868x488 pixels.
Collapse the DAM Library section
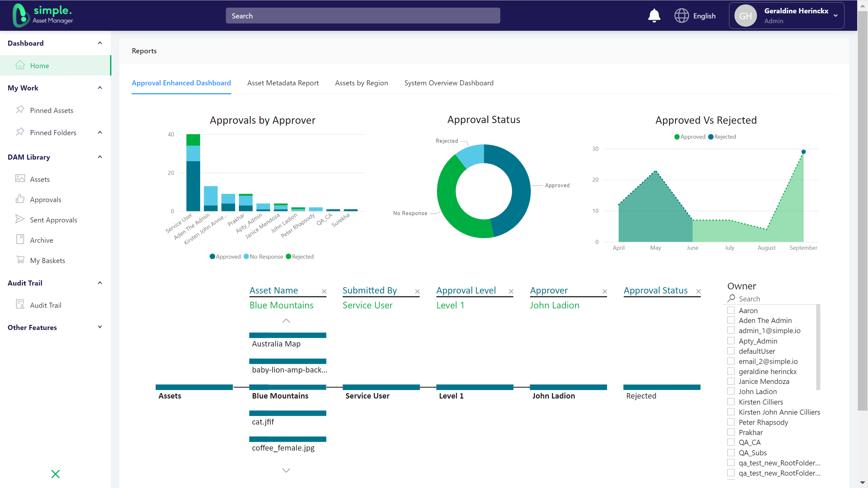99,157
